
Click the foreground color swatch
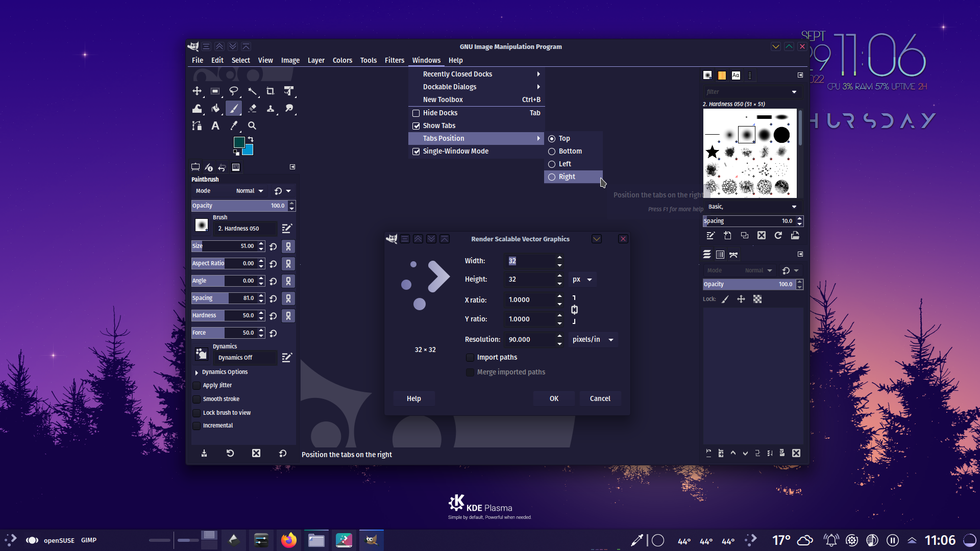[x=239, y=142]
